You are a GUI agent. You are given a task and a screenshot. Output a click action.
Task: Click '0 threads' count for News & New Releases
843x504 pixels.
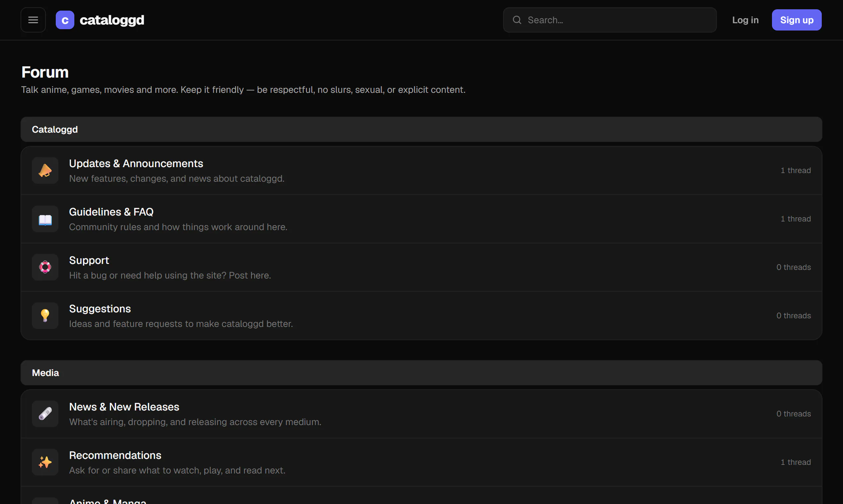click(x=793, y=414)
